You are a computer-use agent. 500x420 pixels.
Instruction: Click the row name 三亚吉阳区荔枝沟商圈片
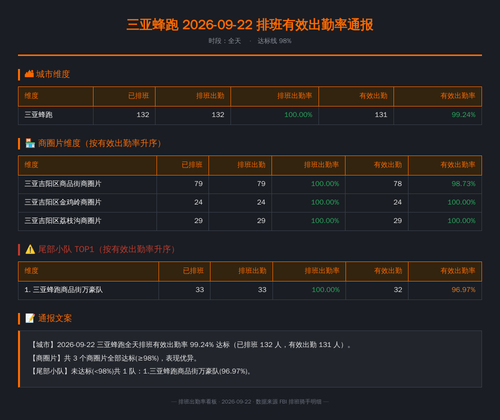63,221
